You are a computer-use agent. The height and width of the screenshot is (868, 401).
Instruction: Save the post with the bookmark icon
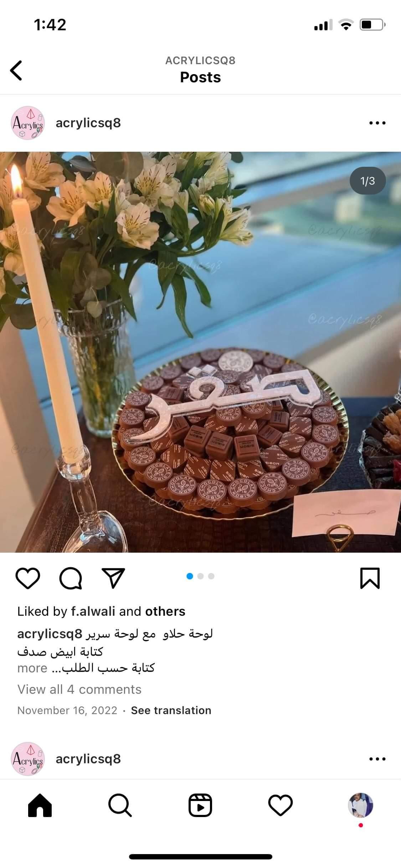pos(370,578)
